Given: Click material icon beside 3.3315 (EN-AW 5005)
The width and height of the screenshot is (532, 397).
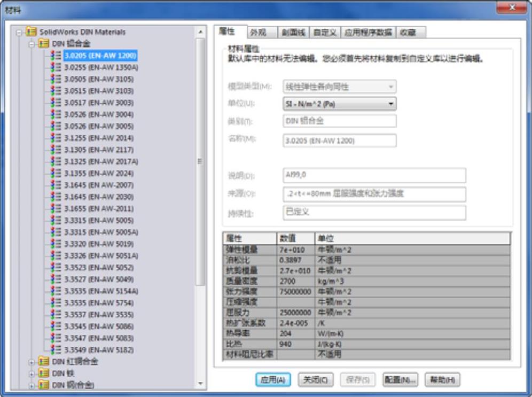Looking at the screenshot, I should [56, 220].
